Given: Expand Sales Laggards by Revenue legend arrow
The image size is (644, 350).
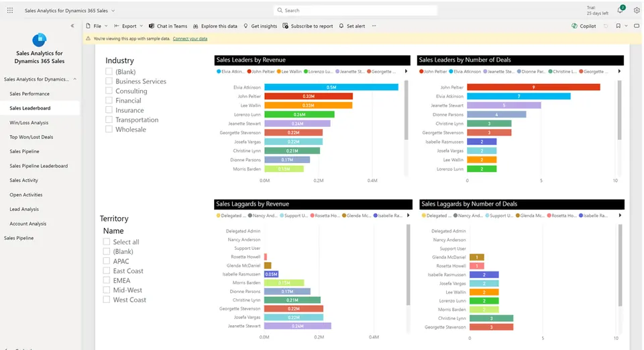Looking at the screenshot, I should (x=409, y=215).
